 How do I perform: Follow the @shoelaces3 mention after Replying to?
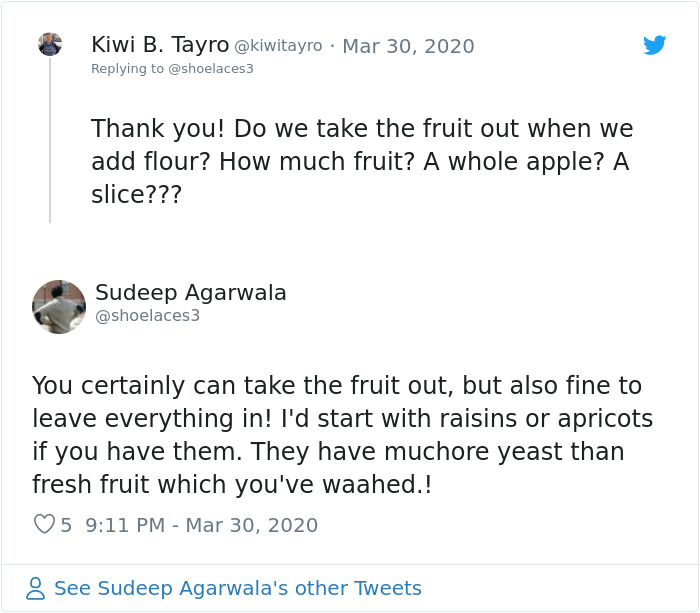coord(210,69)
